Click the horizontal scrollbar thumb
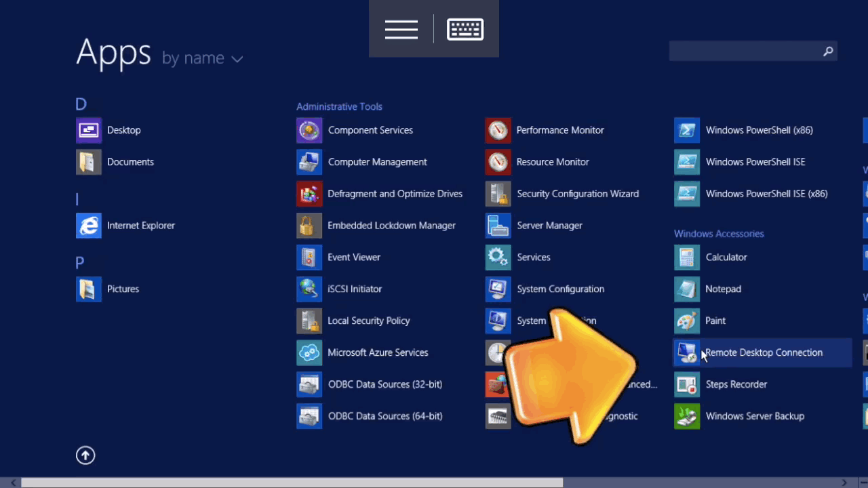 tap(292, 483)
